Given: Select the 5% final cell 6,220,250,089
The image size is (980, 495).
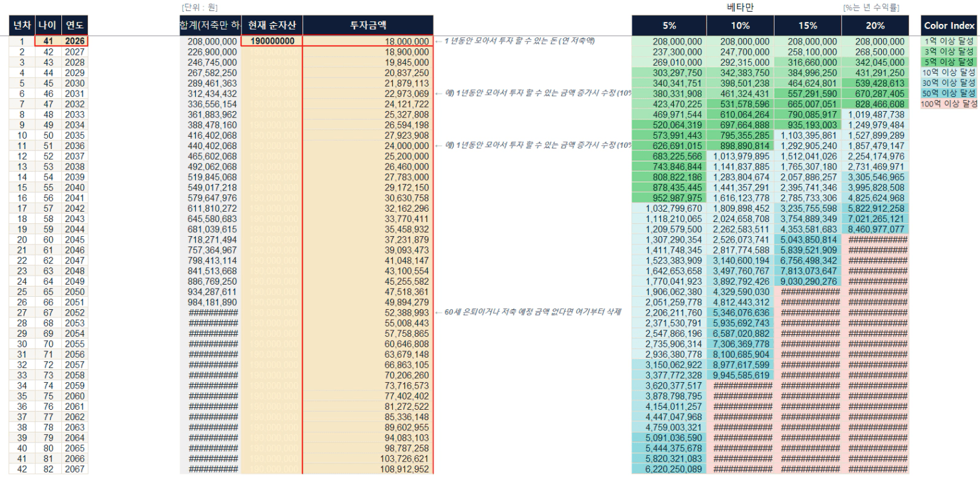Looking at the screenshot, I should [669, 469].
